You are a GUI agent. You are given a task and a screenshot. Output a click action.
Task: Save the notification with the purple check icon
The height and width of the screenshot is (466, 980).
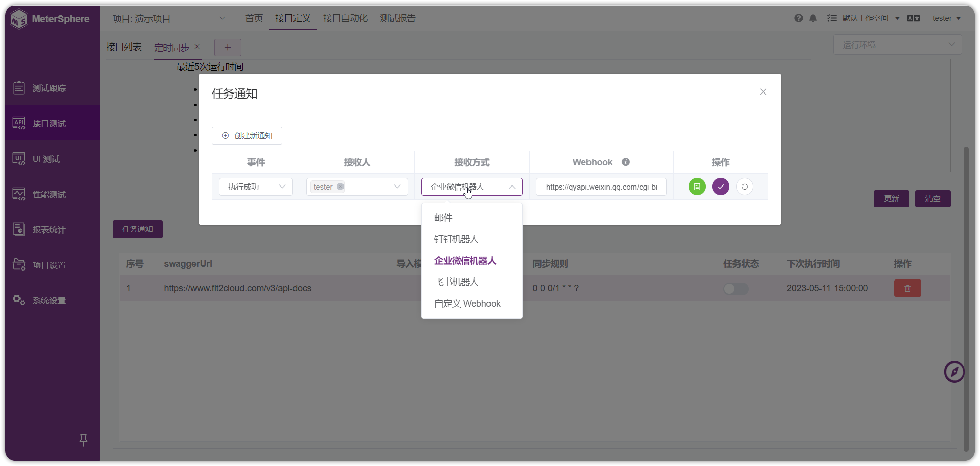721,187
